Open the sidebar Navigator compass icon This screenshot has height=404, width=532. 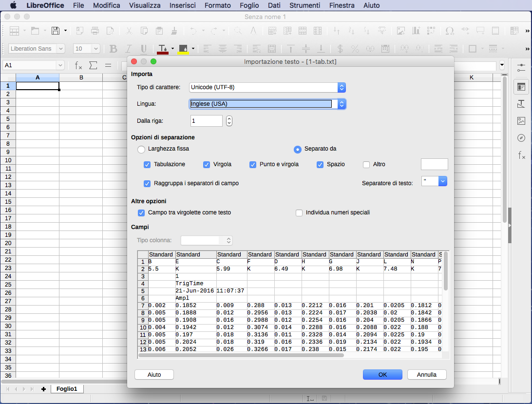point(521,138)
